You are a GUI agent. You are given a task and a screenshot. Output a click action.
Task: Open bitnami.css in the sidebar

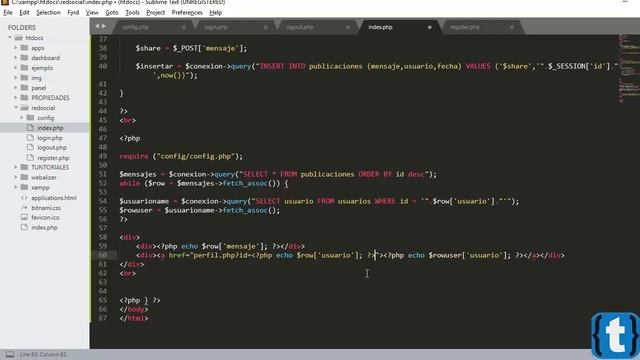[x=46, y=208]
